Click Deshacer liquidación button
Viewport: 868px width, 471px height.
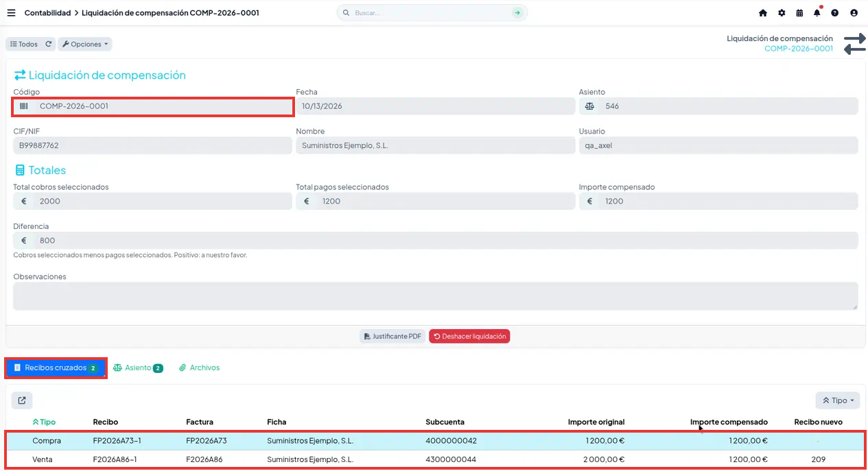click(x=469, y=337)
